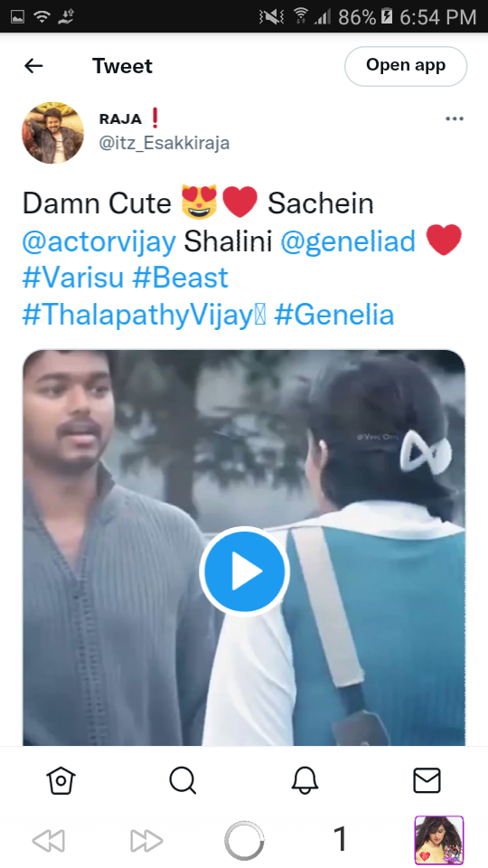Viewport: 488px width, 868px height.
Task: Open the Search magnifier tab
Action: [183, 781]
